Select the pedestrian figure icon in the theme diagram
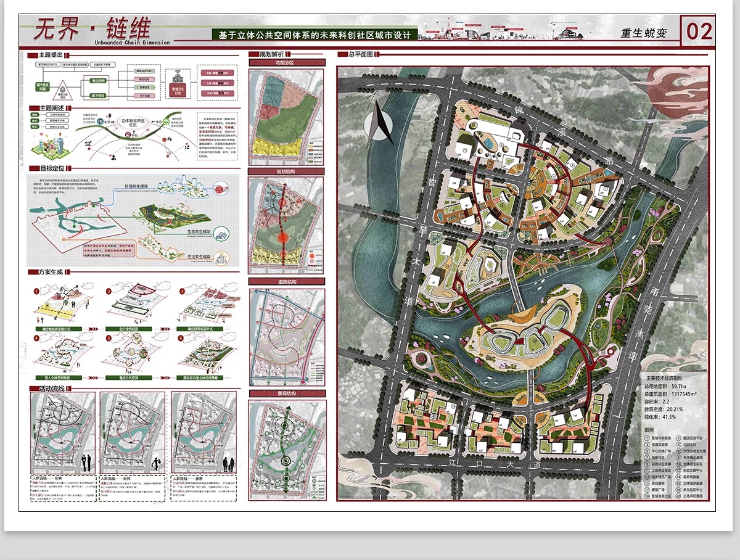Screen dimensions: 740x560 coord(112,158)
